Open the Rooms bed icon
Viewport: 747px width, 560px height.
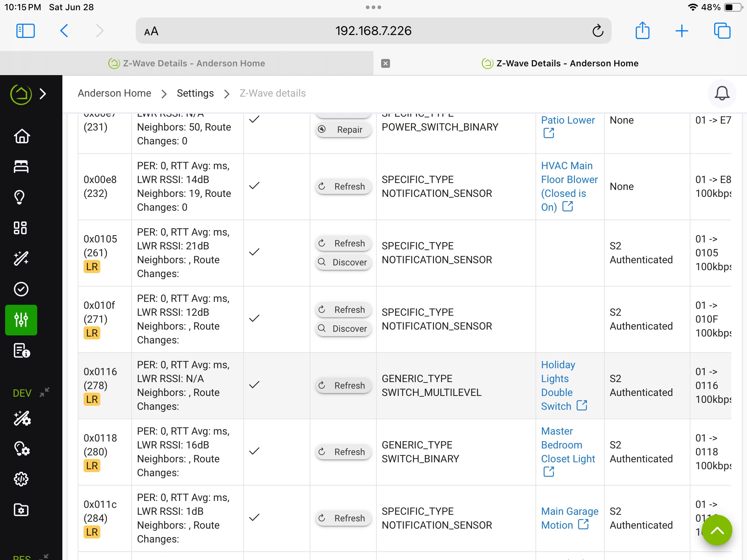pos(21,167)
